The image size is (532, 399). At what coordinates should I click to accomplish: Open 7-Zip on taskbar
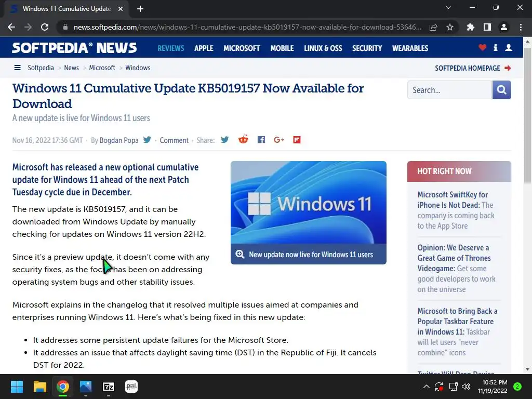(109, 387)
